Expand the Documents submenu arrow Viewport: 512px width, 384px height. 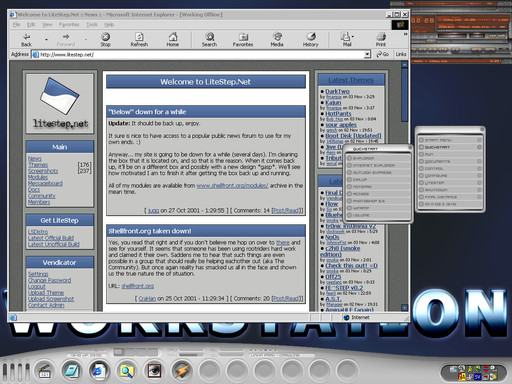(x=479, y=161)
